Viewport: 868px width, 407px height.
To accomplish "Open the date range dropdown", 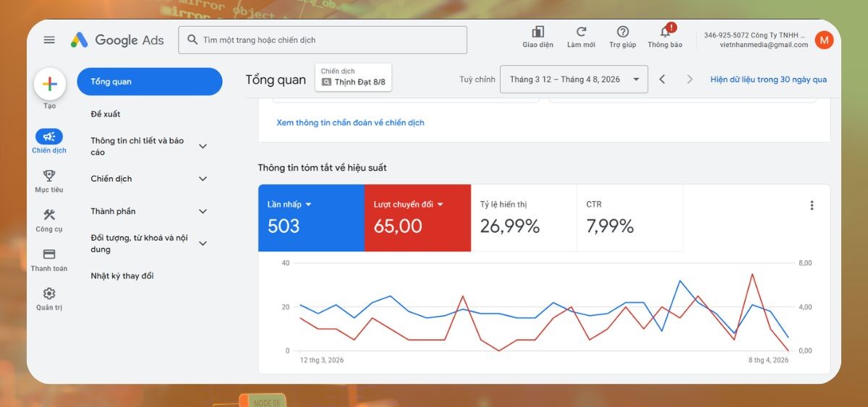I will coord(573,80).
